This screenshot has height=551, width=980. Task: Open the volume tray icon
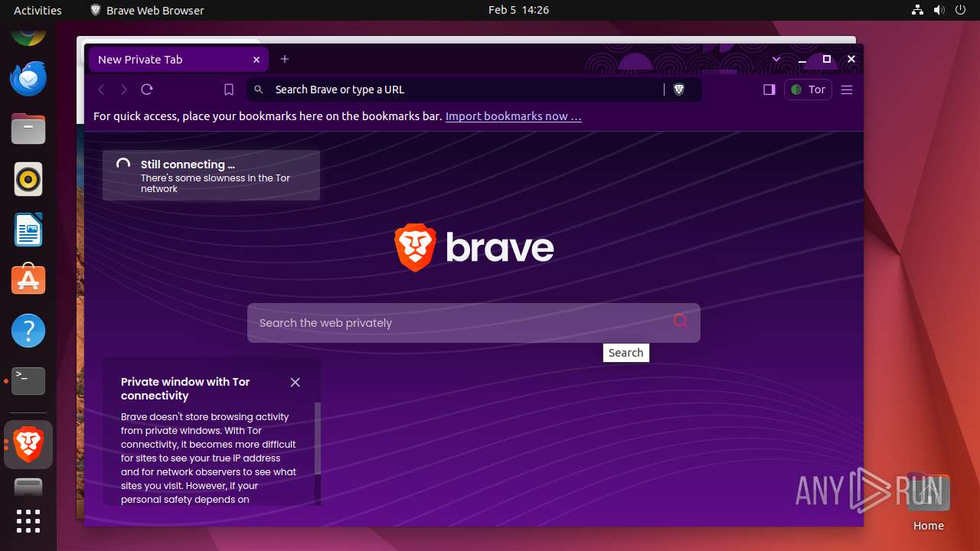coord(939,10)
